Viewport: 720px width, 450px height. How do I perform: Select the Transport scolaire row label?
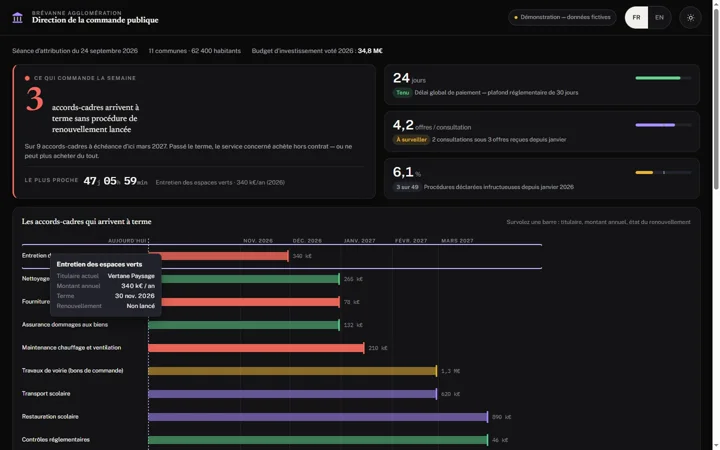click(x=46, y=394)
